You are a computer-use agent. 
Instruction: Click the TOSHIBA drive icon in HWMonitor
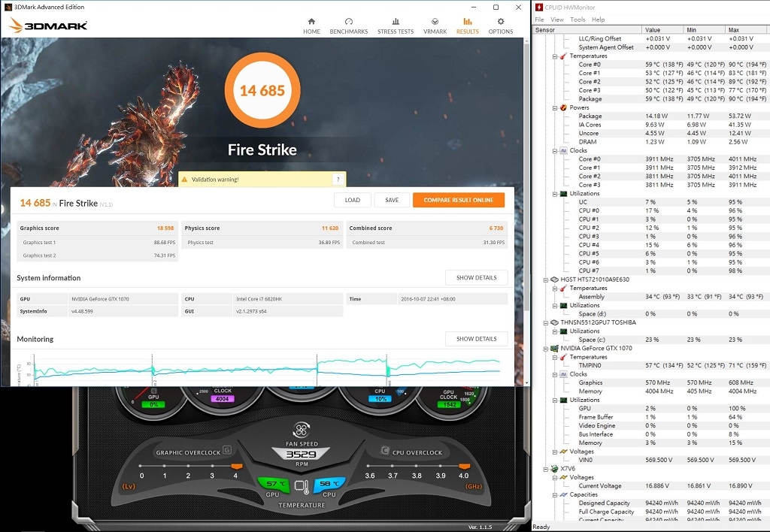point(554,322)
